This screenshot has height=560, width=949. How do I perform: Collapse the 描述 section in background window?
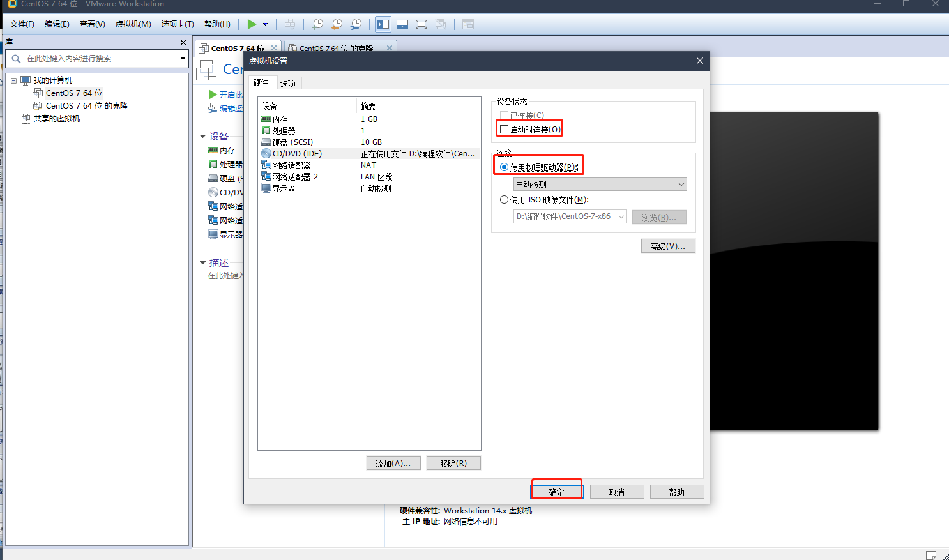[203, 262]
